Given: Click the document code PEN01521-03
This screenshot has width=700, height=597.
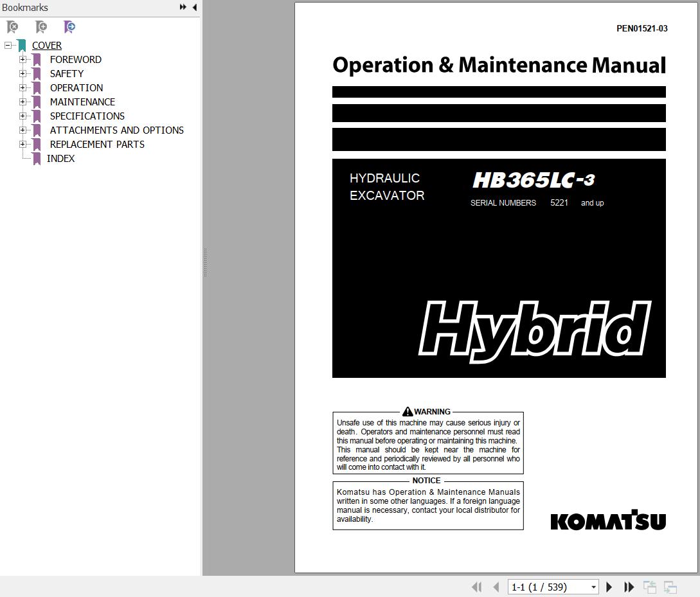Looking at the screenshot, I should [642, 28].
